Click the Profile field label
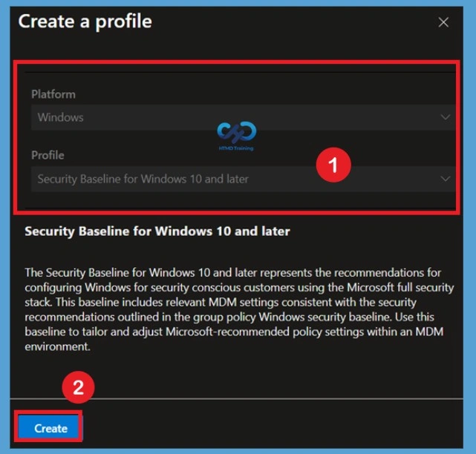Viewport: 476px width, 454px height. (x=48, y=155)
